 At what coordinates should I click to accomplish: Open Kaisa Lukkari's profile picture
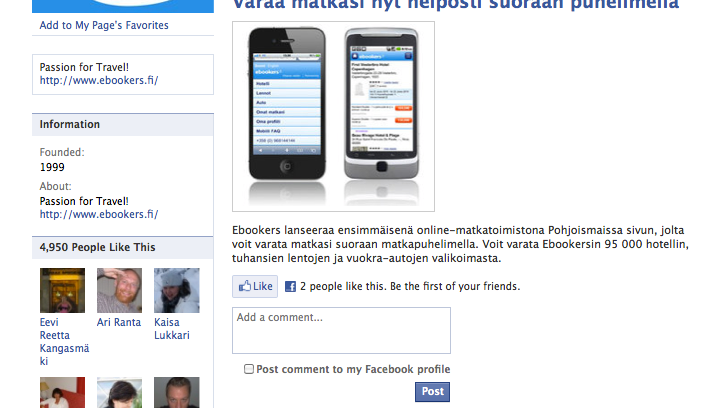tap(177, 290)
